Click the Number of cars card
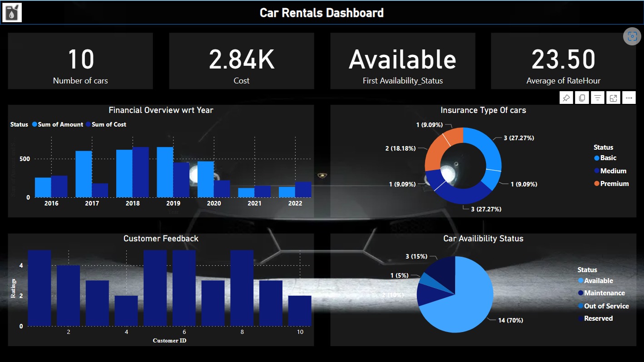 coord(80,61)
